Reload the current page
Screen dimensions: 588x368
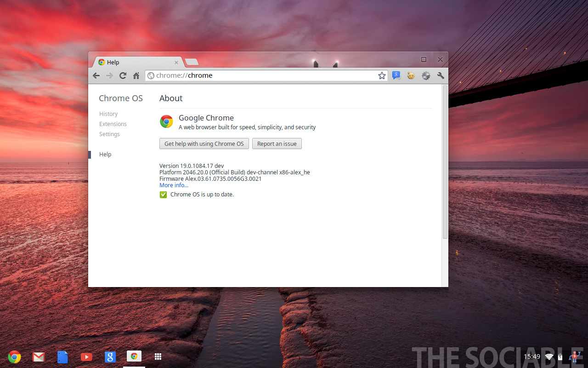coord(123,76)
